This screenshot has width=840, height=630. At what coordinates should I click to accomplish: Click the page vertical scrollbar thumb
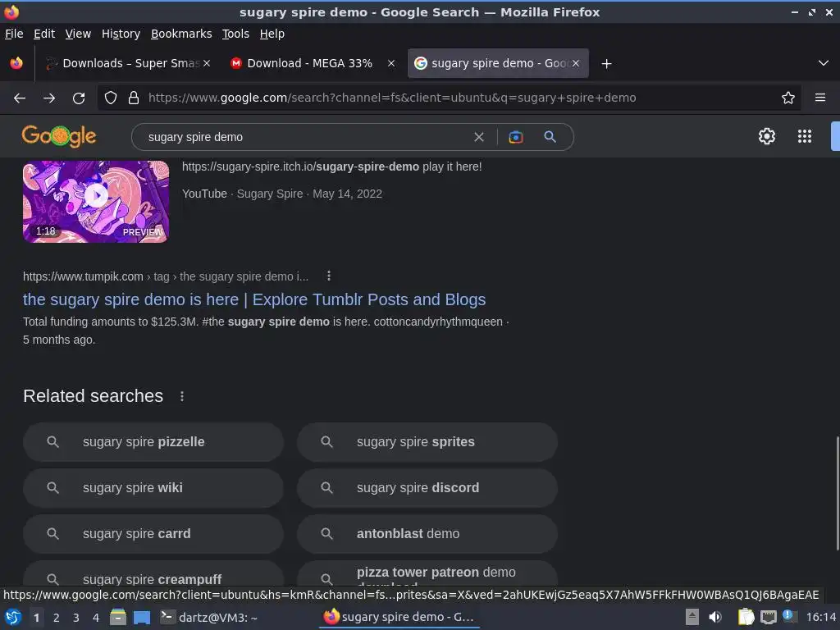(x=838, y=493)
